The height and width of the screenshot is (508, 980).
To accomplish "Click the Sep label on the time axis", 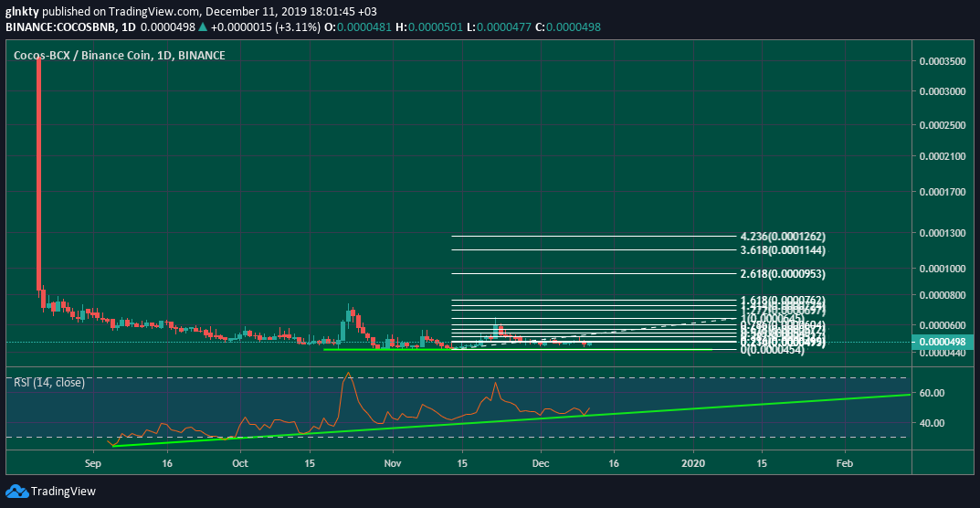I will point(93,463).
